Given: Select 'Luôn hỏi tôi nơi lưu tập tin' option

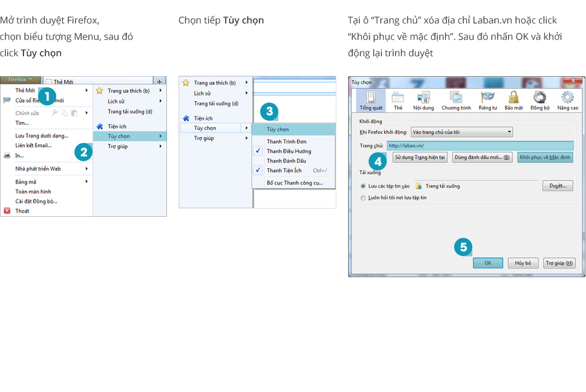Looking at the screenshot, I should tap(363, 198).
